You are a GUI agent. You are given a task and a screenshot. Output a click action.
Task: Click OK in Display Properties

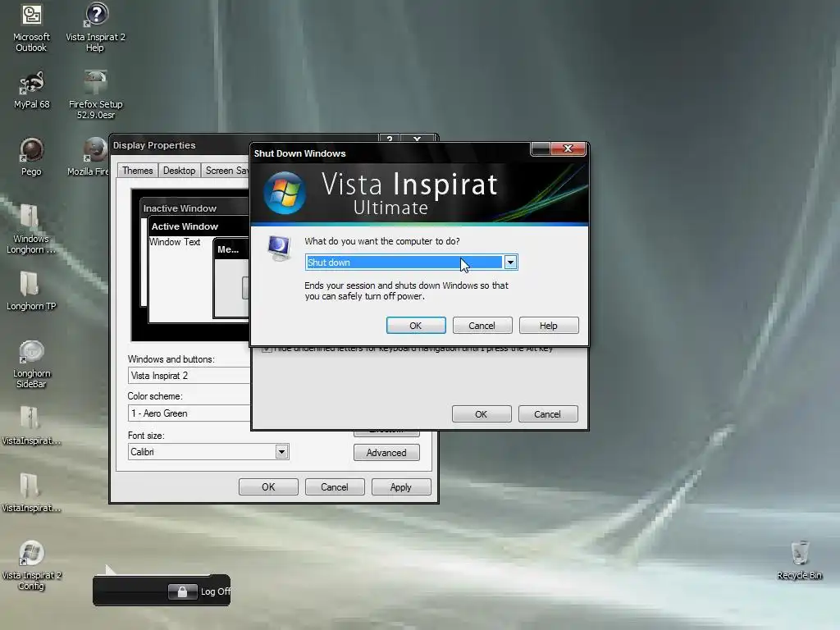pos(268,487)
